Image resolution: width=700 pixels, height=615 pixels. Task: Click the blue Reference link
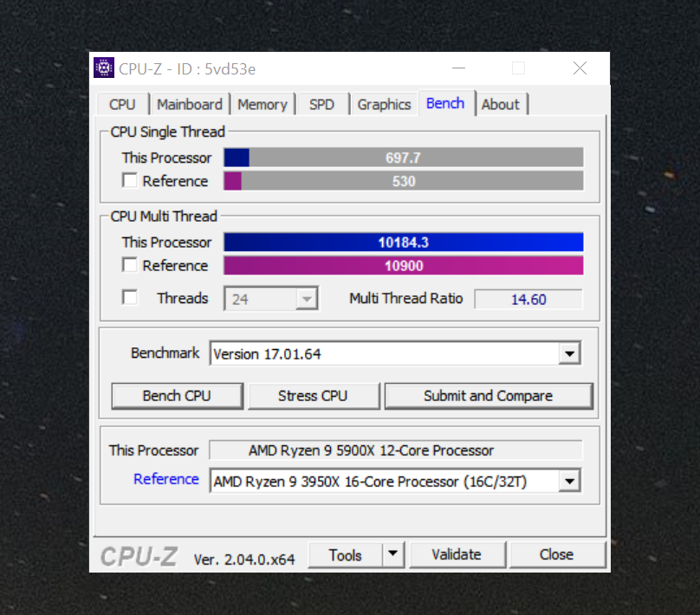(x=166, y=479)
